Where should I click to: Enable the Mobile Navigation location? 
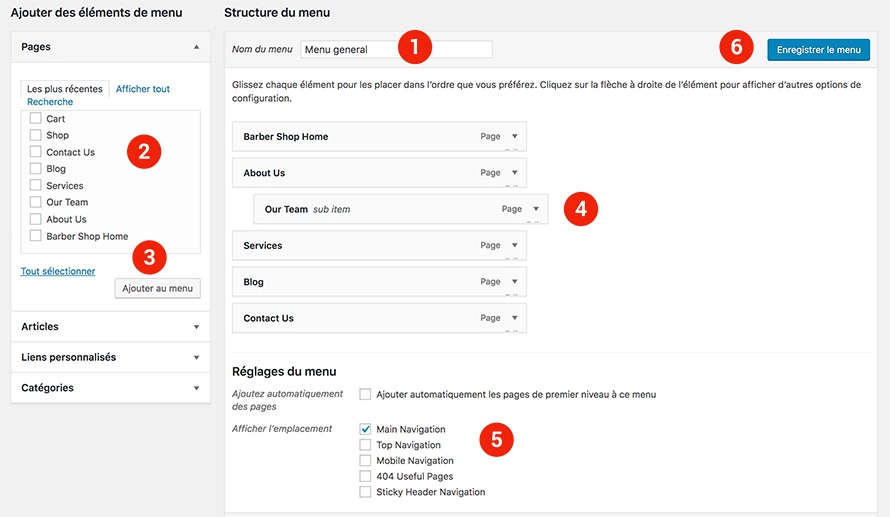click(x=365, y=460)
